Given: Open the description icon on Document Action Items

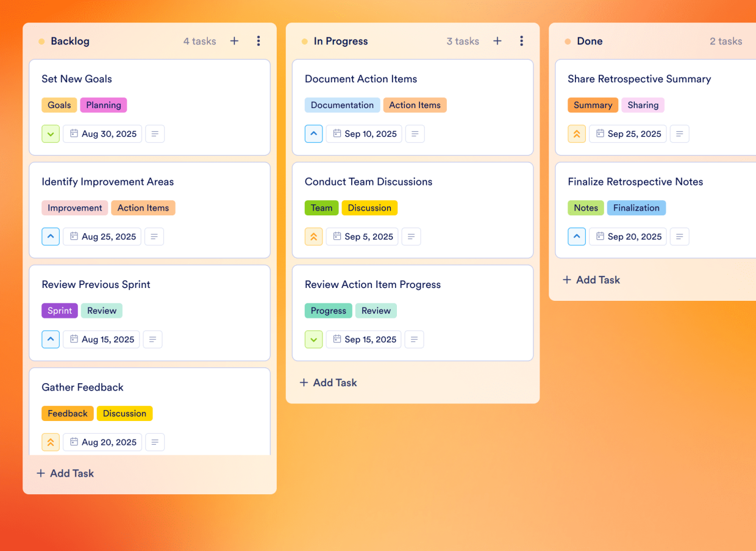Looking at the screenshot, I should click(x=415, y=134).
